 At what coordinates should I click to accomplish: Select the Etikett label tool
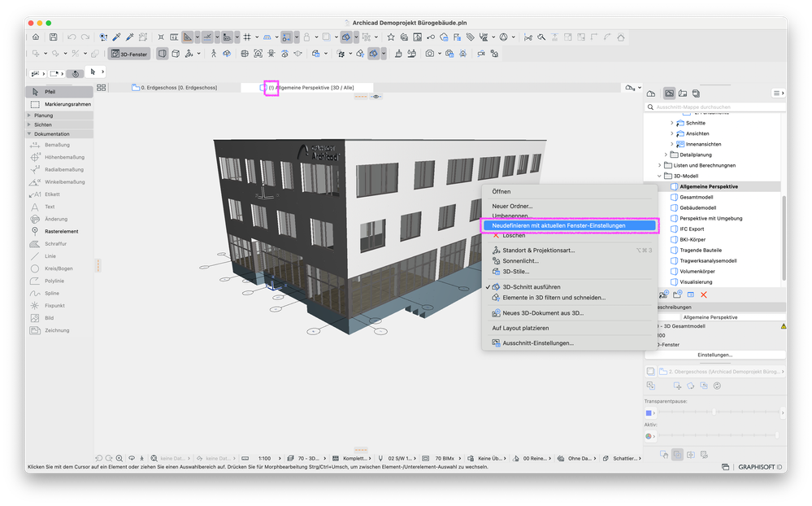[52, 194]
